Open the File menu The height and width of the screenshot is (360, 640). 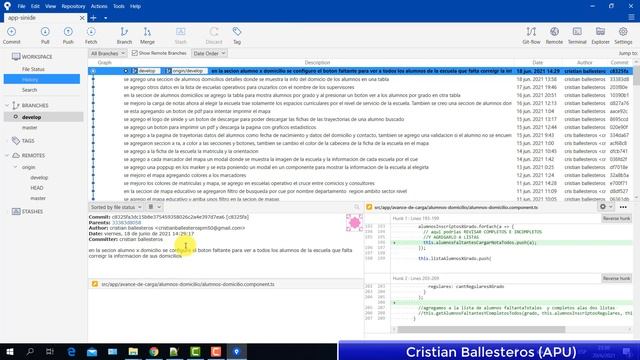click(x=21, y=6)
